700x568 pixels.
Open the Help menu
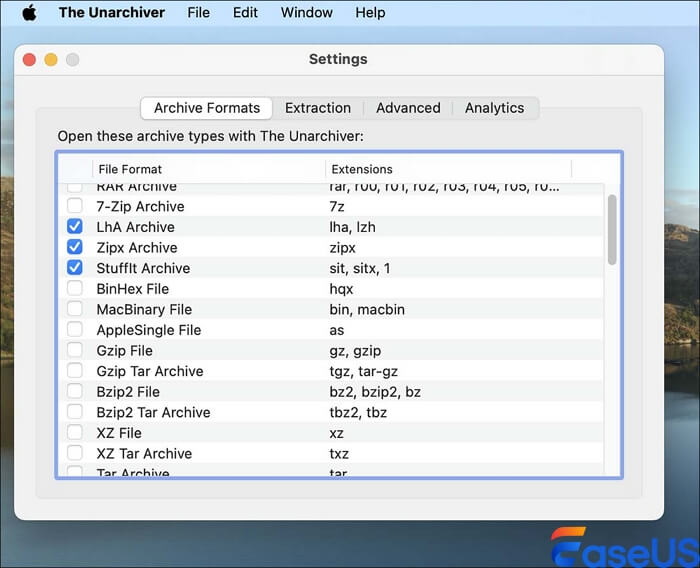coord(370,13)
